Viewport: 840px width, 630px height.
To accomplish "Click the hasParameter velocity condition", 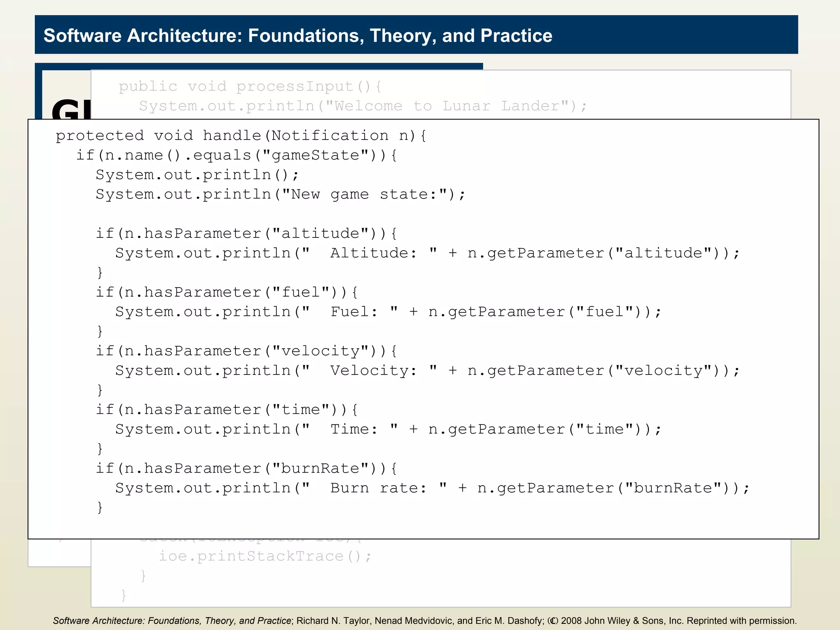I will tap(246, 351).
